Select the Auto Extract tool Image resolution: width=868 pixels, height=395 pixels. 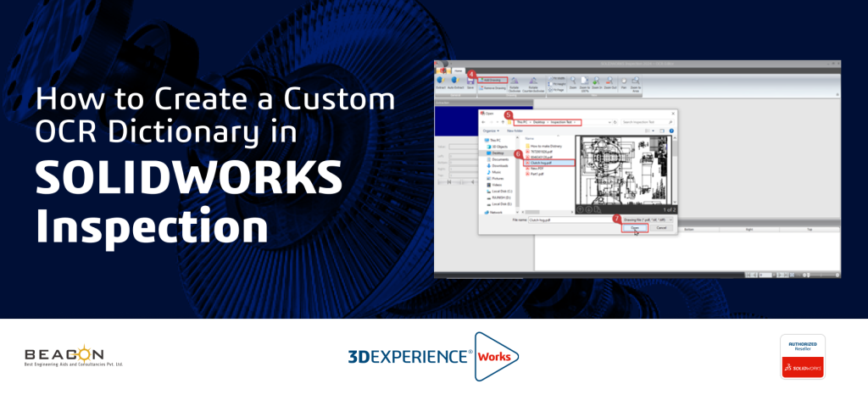tap(455, 83)
